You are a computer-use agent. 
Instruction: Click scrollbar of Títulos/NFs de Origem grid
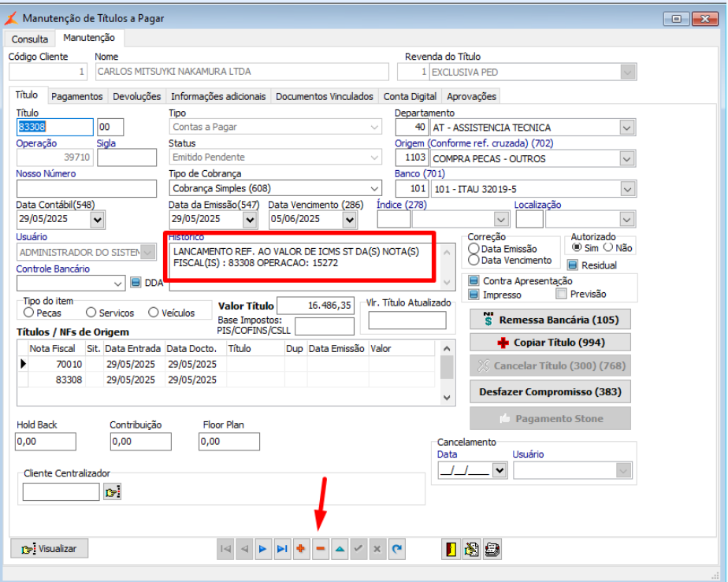click(x=447, y=373)
